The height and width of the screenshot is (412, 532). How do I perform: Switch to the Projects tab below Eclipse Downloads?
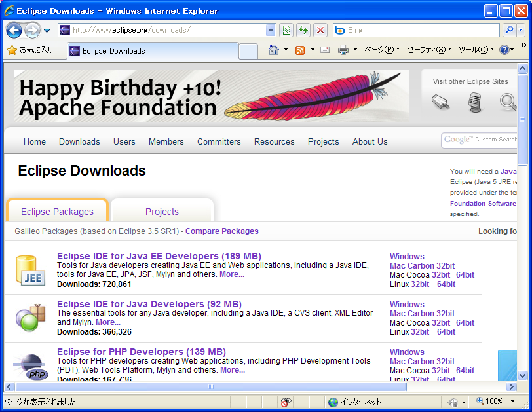(x=162, y=212)
